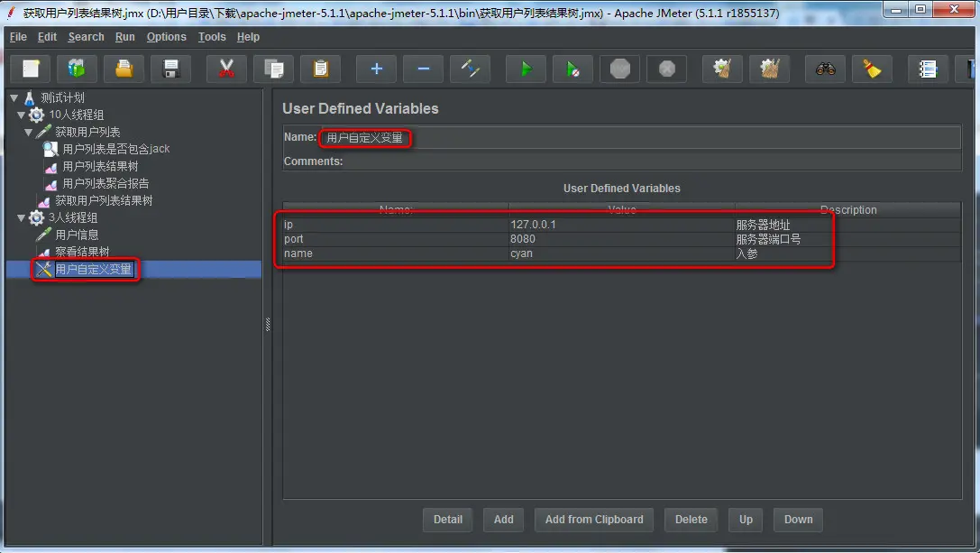980x553 pixels.
Task: Click the value cell 'cyan'
Action: pyautogui.click(x=622, y=253)
